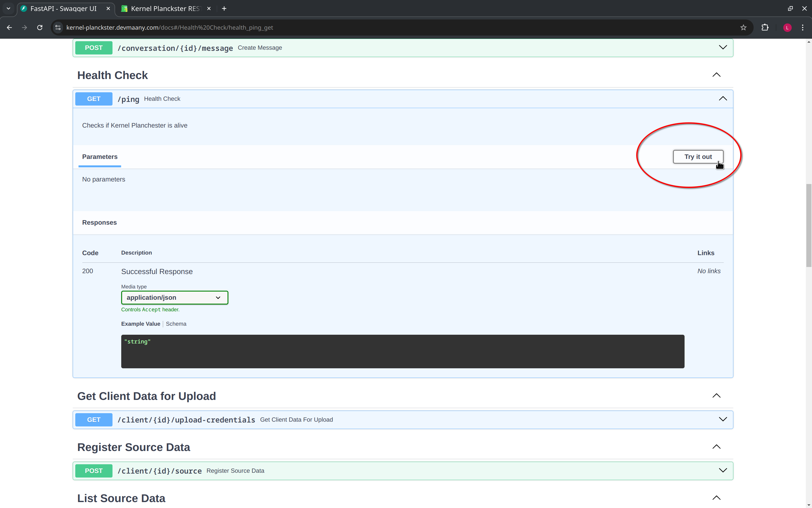The image size is (812, 508).
Task: Click the vertical scrollbar thumb
Action: coord(809,225)
